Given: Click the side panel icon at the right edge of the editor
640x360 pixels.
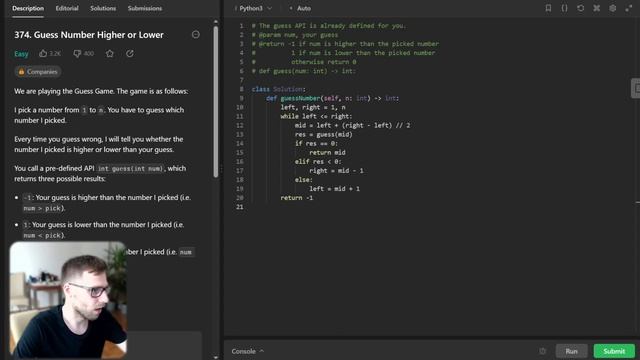Looking at the screenshot, I should (636, 88).
